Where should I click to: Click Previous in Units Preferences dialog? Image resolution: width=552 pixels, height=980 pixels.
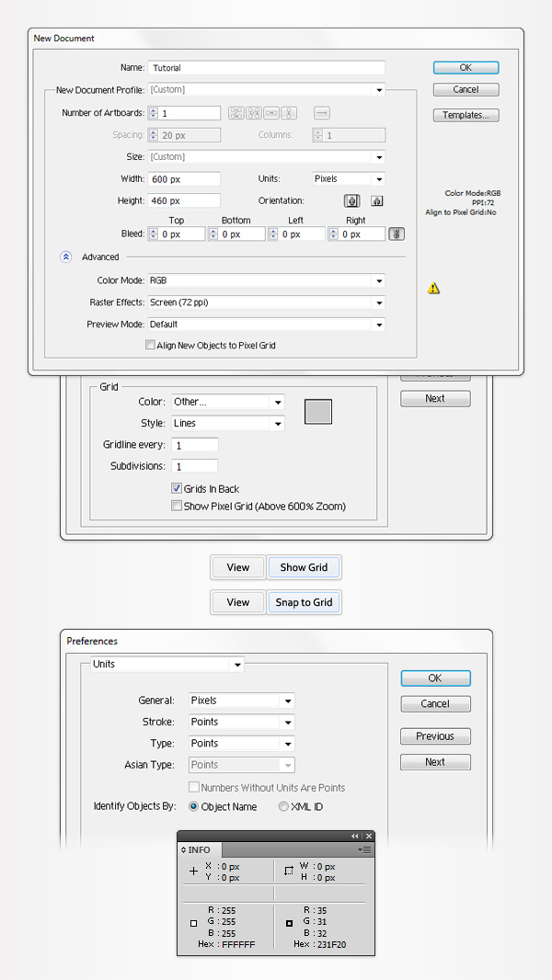point(435,736)
